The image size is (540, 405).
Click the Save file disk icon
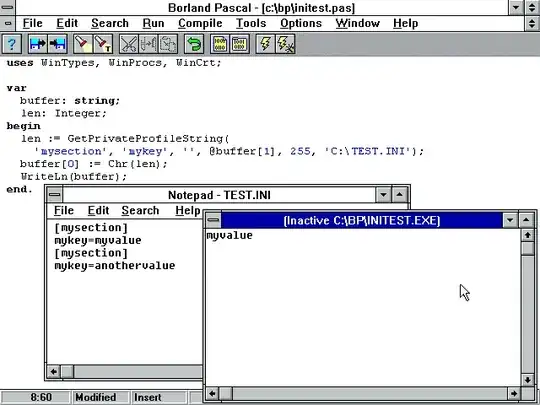click(57, 44)
